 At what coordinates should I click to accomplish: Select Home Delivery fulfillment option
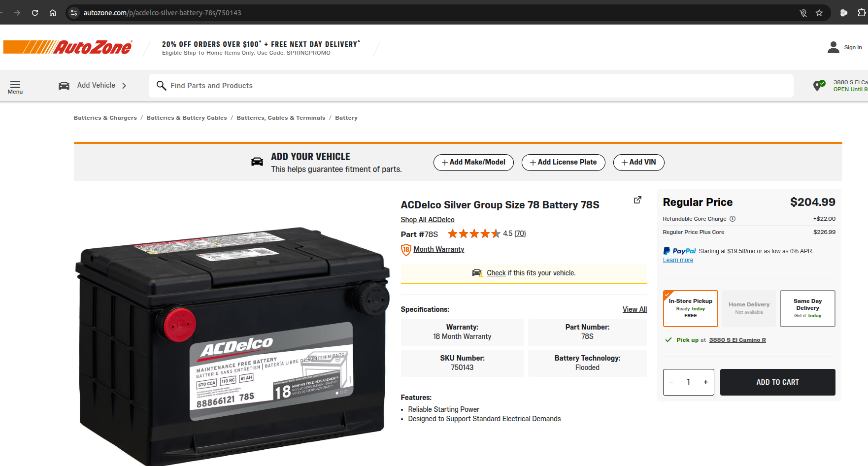(749, 308)
